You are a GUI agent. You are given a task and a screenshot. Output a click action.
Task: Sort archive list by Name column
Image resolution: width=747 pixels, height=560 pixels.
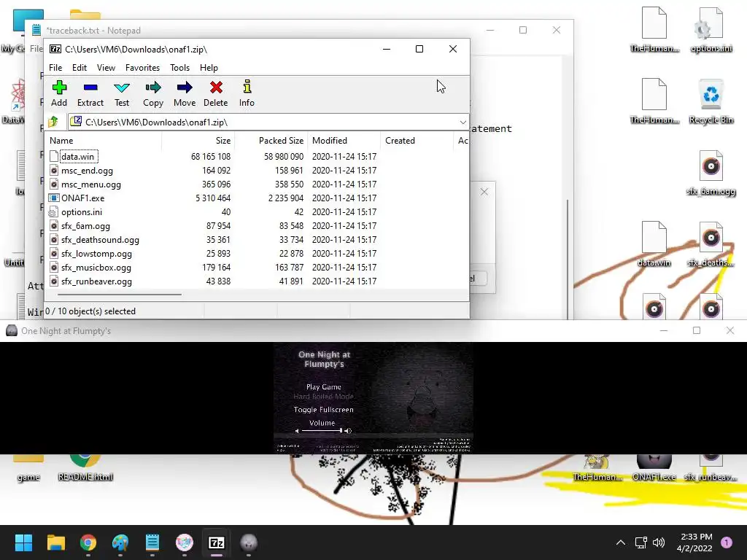(x=104, y=141)
